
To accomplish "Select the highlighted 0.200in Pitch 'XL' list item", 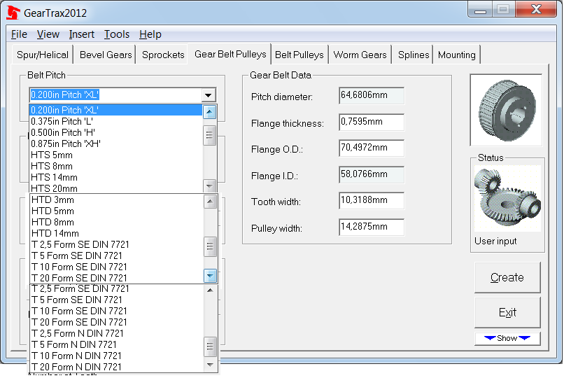I will tap(116, 110).
